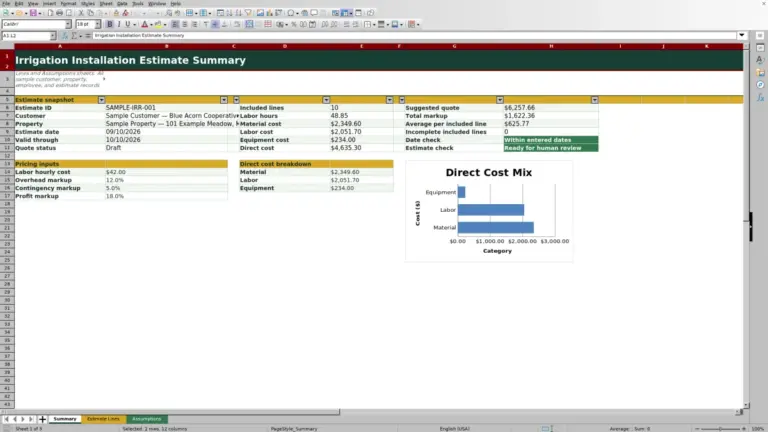Toggle Align Right
The image size is (768, 432).
pyautogui.click(x=194, y=24)
